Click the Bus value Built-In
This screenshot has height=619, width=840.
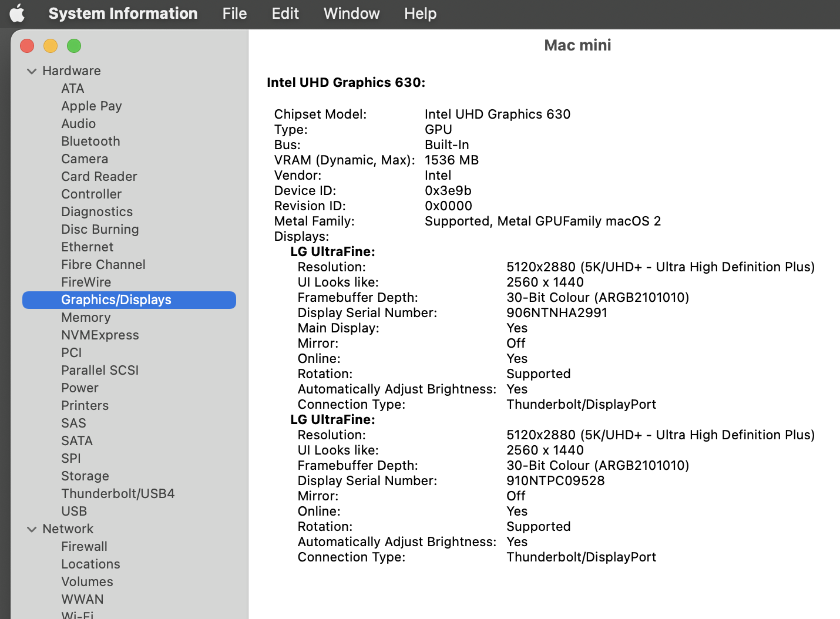447,144
